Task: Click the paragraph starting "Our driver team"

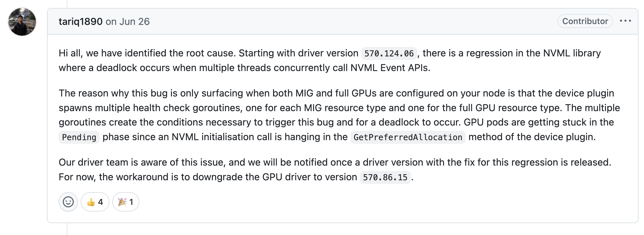Action: (x=335, y=169)
